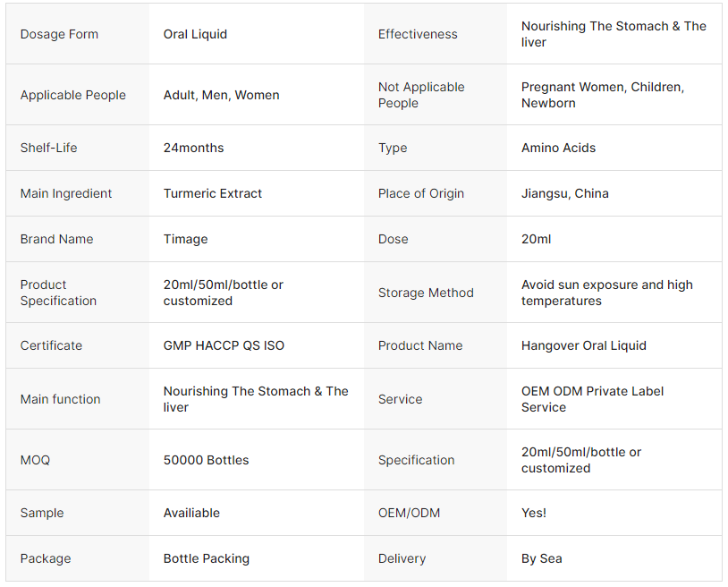Click the 'Jiangsu, China' origin value
728x587 pixels.
click(x=564, y=193)
